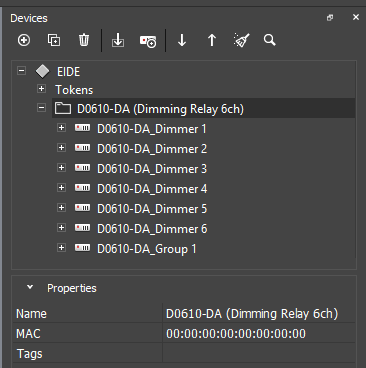Viewport: 366px width, 368px height.
Task: Select D0610-DA_Dimmer 6 in tree
Action: [x=152, y=229]
